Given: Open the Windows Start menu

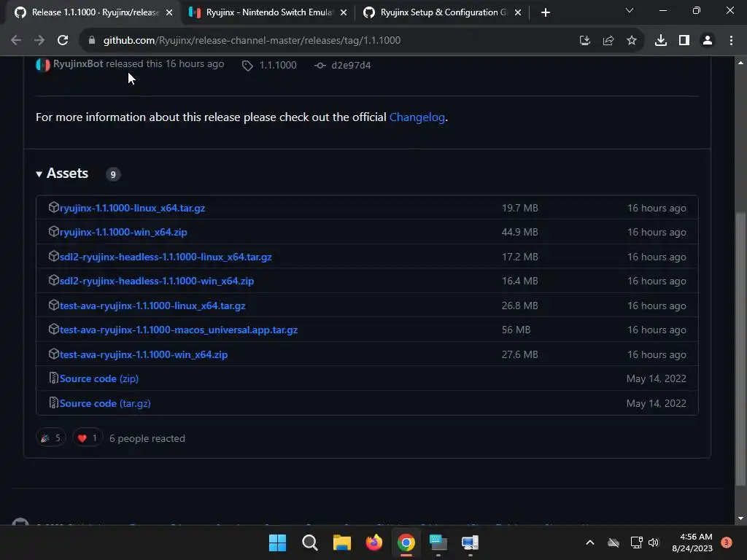Looking at the screenshot, I should pyautogui.click(x=277, y=542).
